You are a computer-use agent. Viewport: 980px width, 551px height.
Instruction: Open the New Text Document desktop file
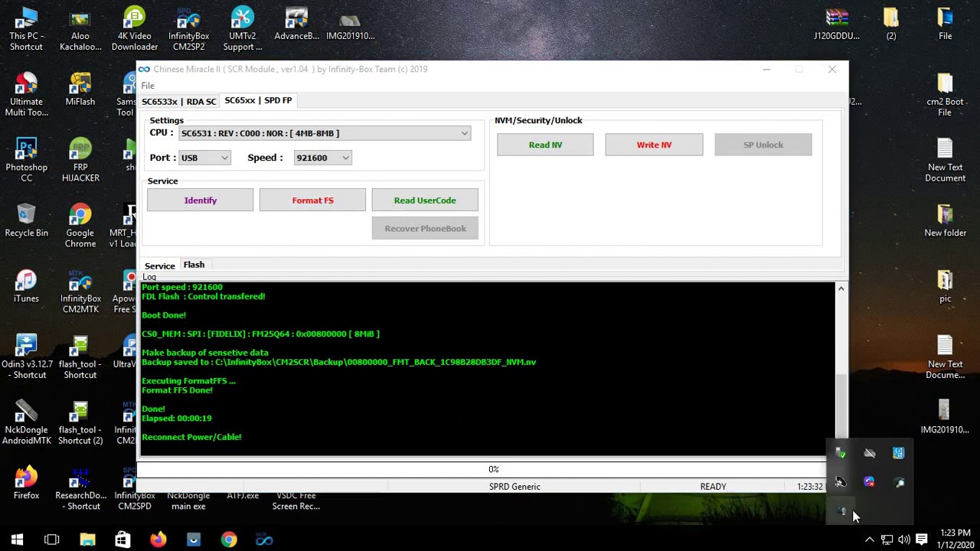[x=945, y=161]
